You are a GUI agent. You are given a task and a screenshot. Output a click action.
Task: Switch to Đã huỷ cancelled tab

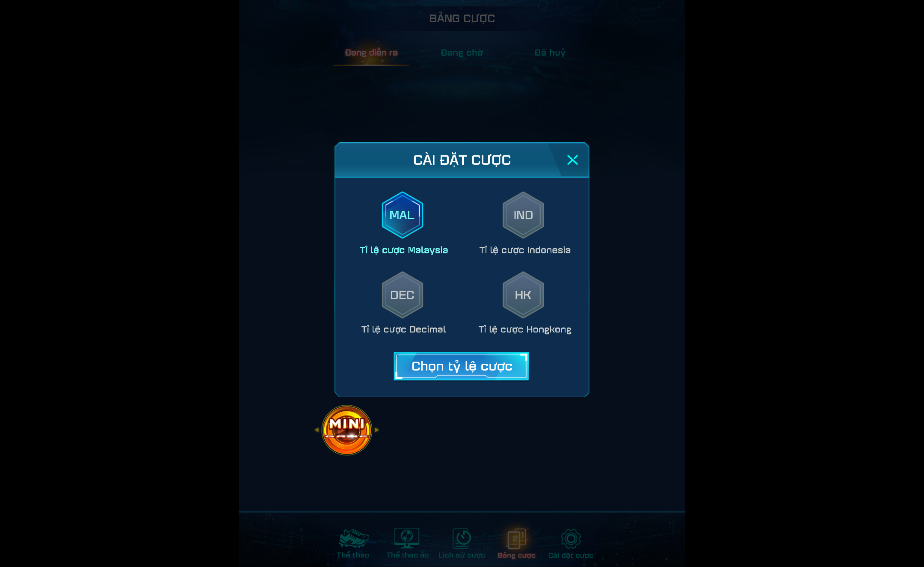coord(549,53)
